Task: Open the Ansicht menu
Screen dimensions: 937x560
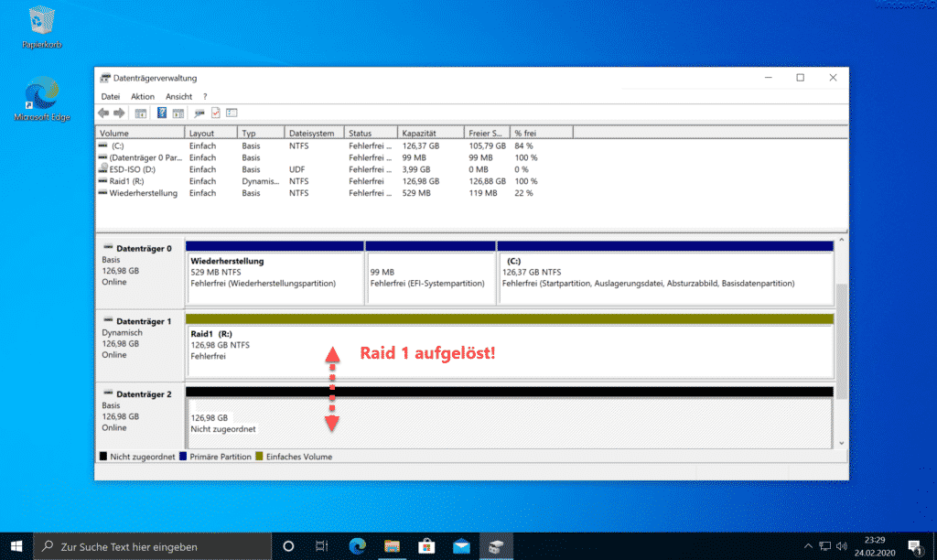Action: [178, 96]
